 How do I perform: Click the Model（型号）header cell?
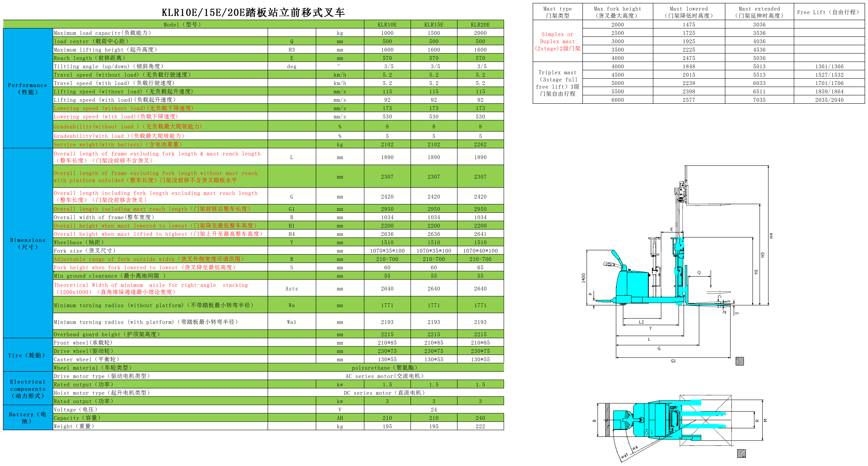(184, 25)
